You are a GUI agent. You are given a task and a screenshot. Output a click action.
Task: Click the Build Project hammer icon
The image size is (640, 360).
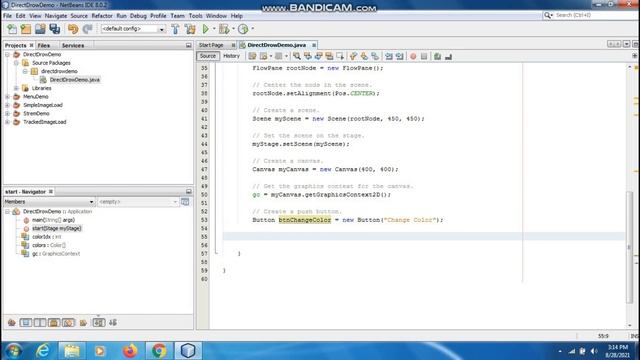(175, 29)
